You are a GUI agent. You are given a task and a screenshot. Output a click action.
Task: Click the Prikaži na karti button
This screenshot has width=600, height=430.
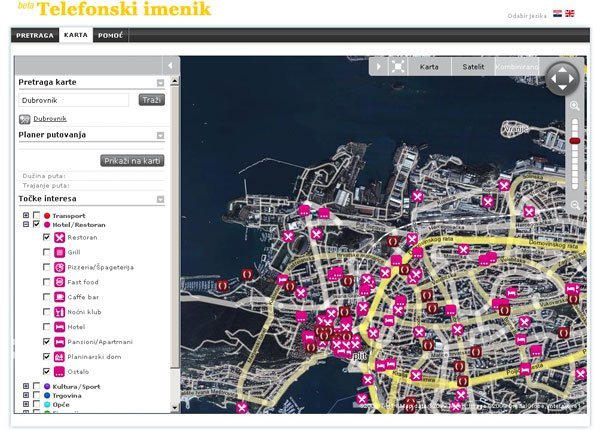click(x=132, y=161)
